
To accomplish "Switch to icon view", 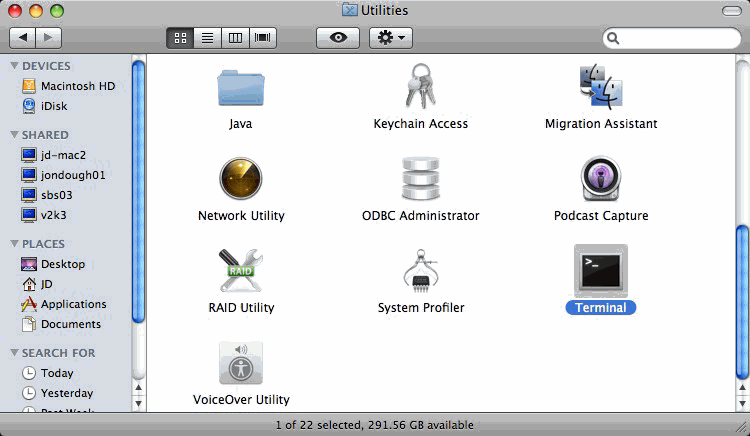I will (180, 38).
